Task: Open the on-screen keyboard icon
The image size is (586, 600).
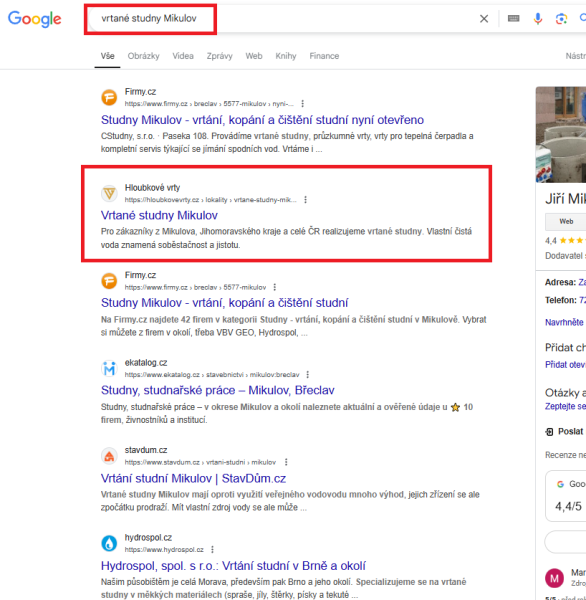Action: [x=513, y=18]
